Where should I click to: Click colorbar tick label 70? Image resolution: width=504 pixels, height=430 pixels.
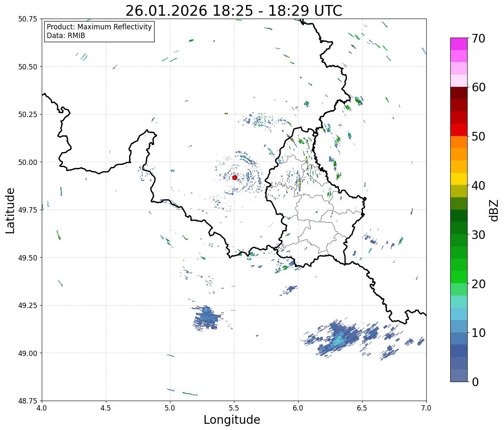tap(478, 38)
